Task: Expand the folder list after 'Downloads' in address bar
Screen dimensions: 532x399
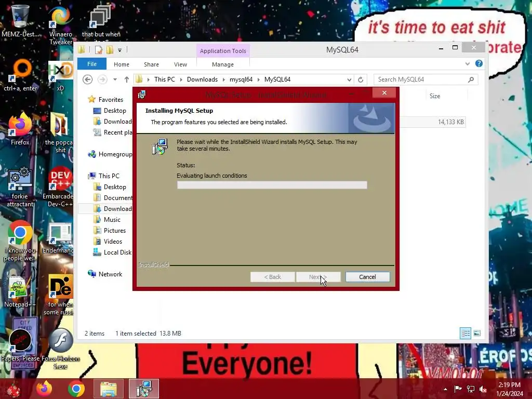Action: 223,79
